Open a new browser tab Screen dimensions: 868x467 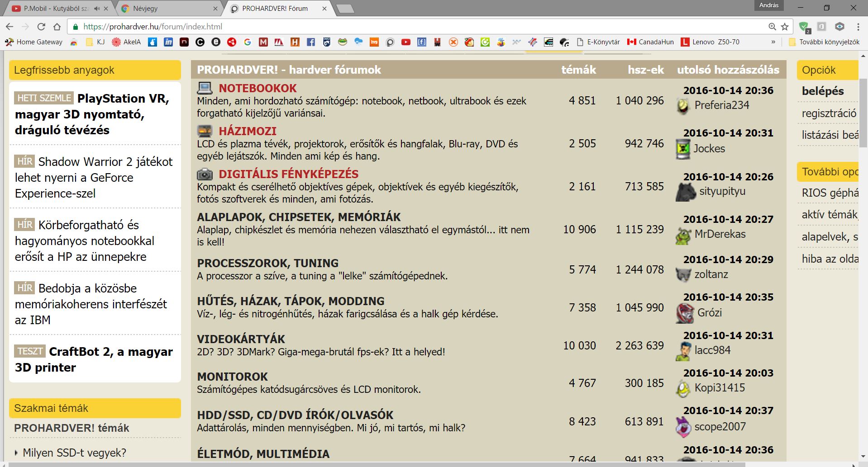[346, 9]
